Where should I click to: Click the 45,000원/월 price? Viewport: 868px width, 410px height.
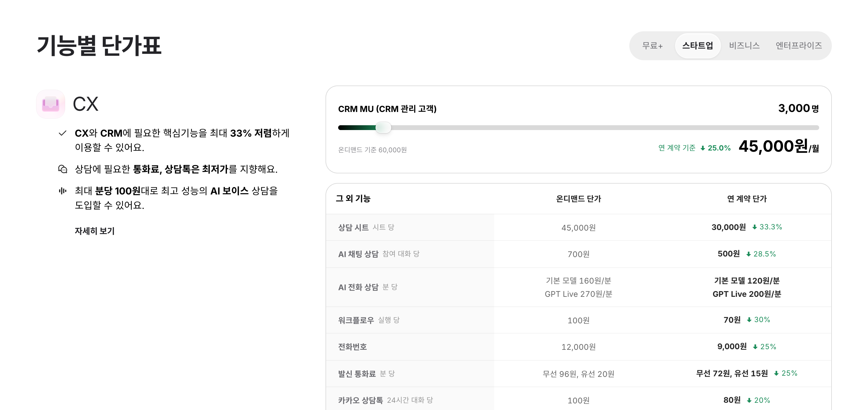(x=779, y=147)
